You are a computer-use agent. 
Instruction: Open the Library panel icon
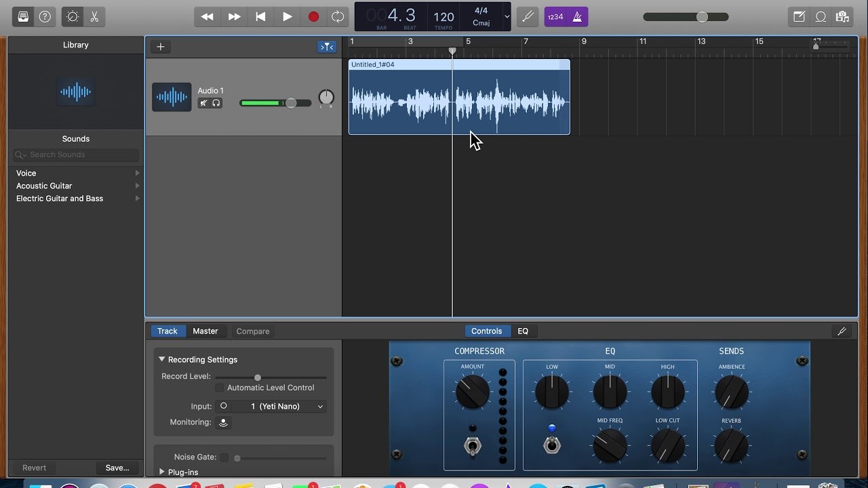(24, 17)
